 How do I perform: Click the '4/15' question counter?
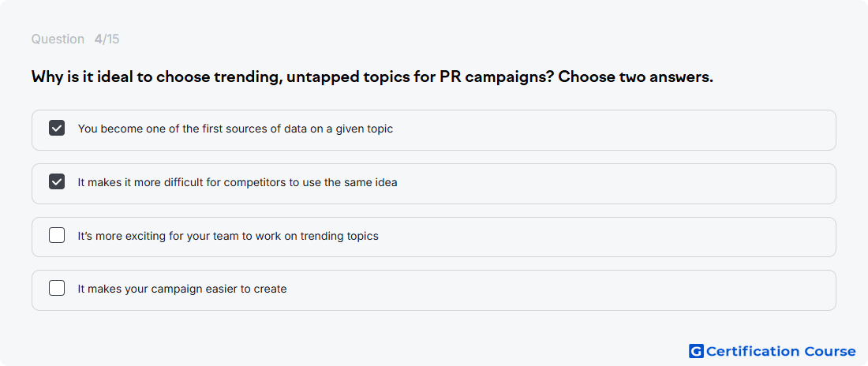(x=107, y=39)
